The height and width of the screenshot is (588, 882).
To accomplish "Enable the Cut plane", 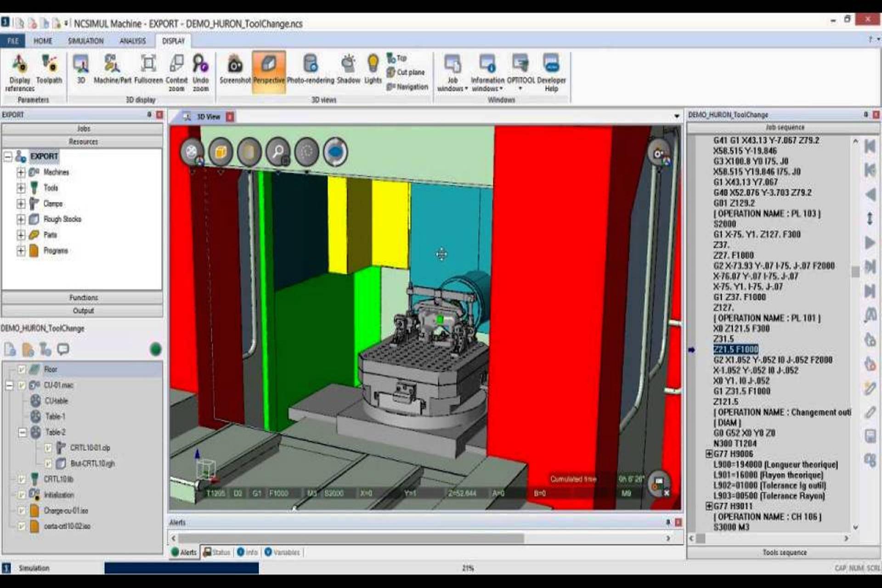I will (x=406, y=73).
